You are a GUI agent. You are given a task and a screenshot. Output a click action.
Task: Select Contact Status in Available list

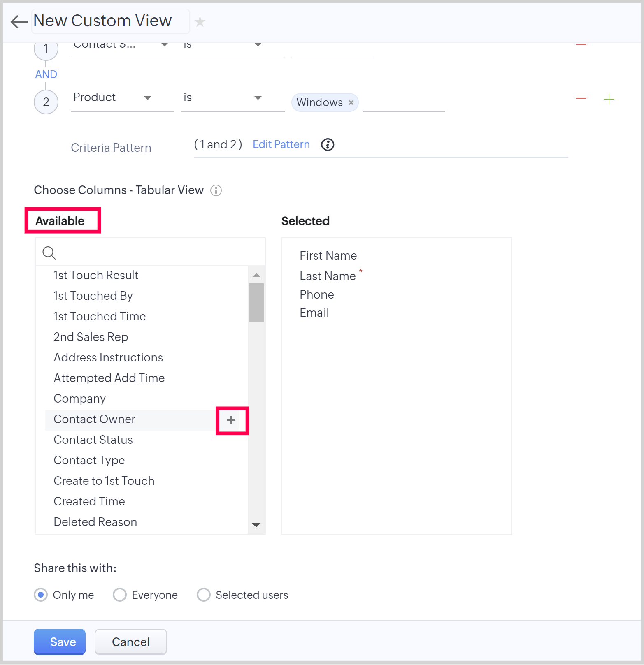(x=93, y=440)
